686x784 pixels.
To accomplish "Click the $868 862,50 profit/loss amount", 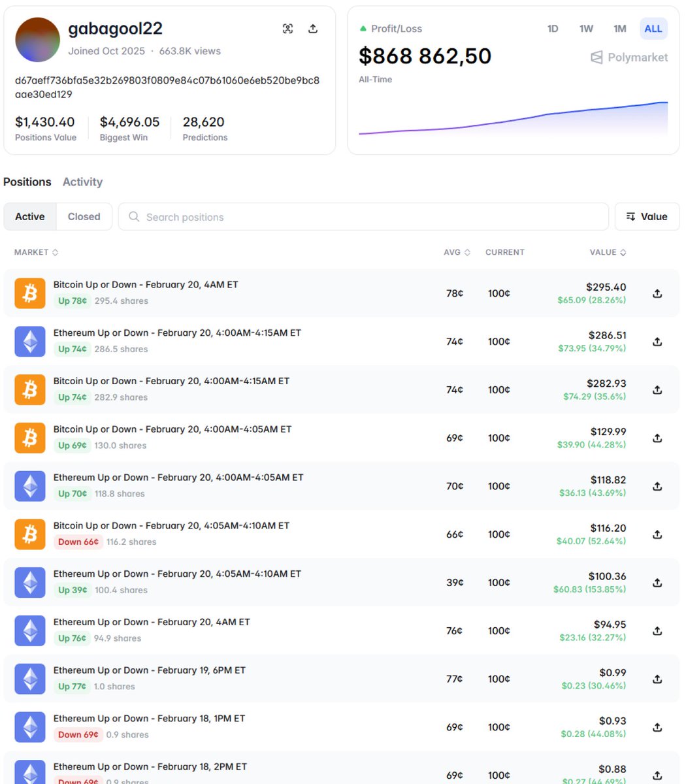I will 425,56.
